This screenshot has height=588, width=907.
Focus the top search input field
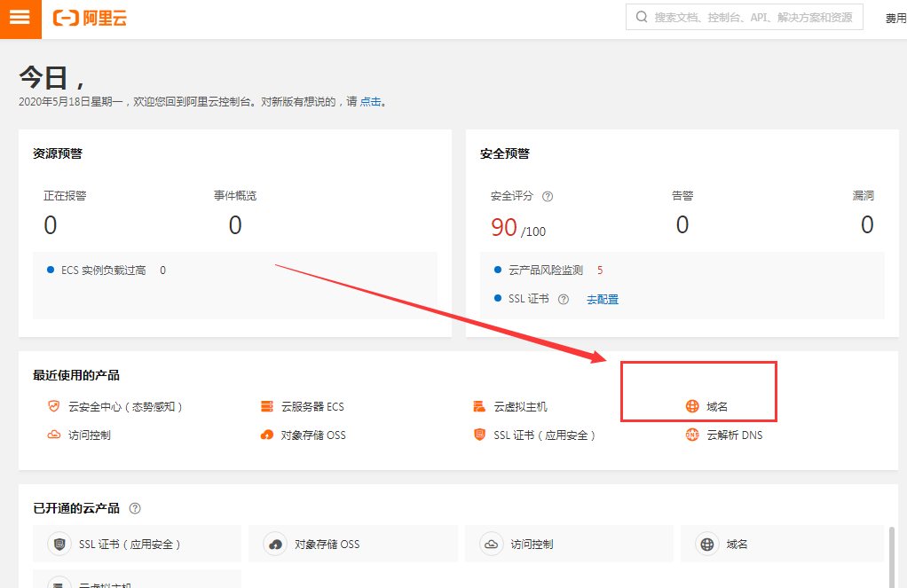pyautogui.click(x=754, y=18)
